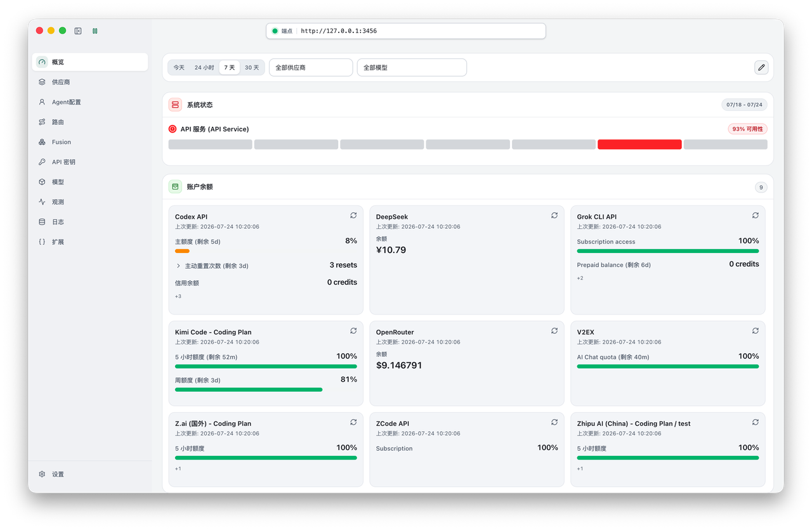Switch time range to 30 天
This screenshot has width=812, height=530.
click(252, 67)
